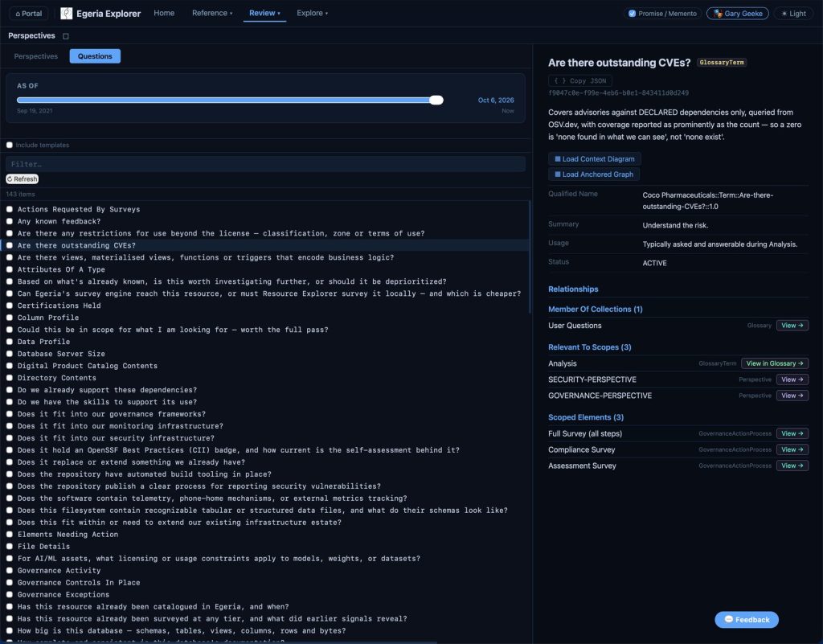Select 'Governance Controls In Place' row
Viewport: 823px width, 644px height.
click(x=265, y=583)
